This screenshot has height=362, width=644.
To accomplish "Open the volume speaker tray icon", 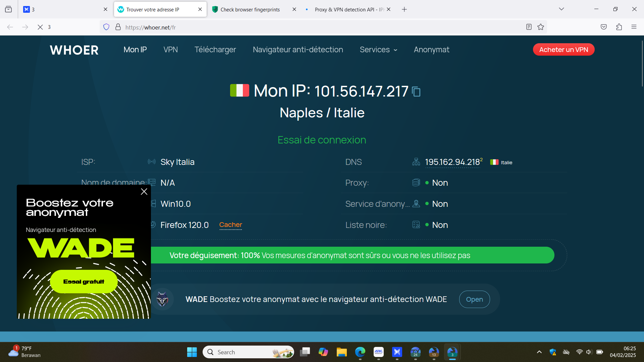I will coord(589,352).
